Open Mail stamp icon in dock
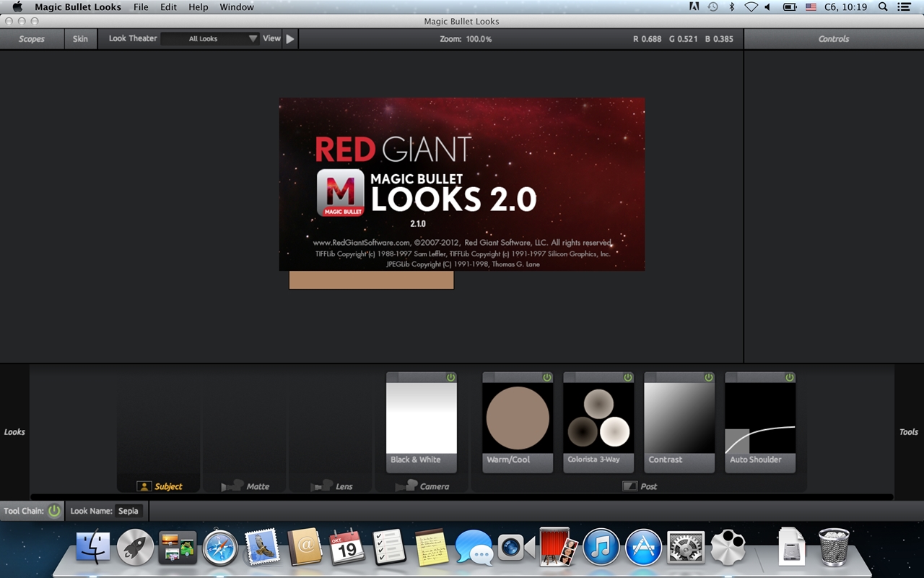 [262, 548]
